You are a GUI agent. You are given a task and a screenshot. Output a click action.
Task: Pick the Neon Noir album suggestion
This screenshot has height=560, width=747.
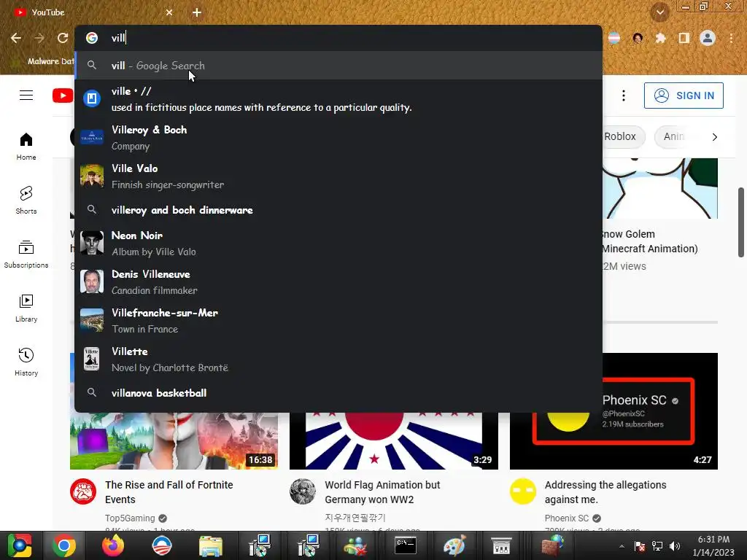coord(338,244)
